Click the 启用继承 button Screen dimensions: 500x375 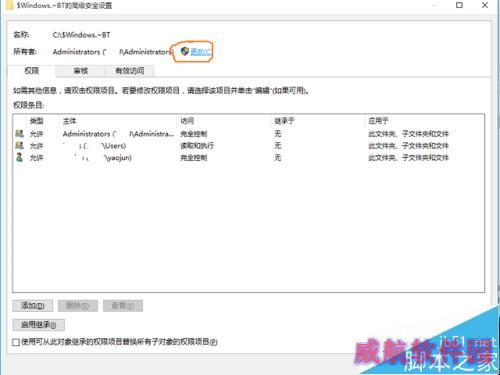click(39, 325)
